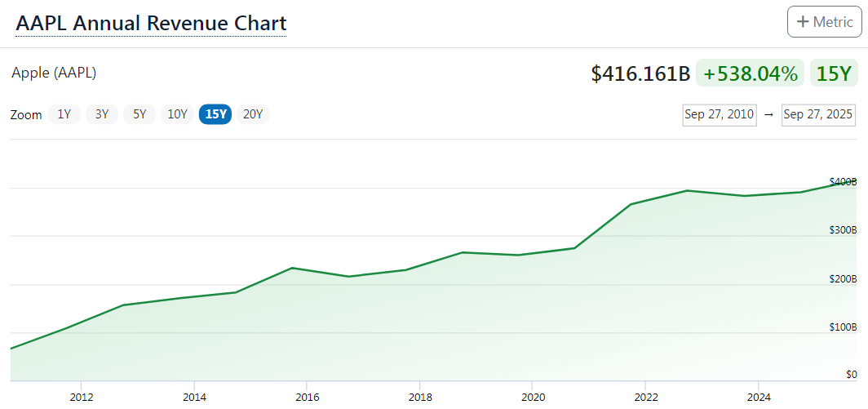
Task: Click the green +538.04% change badge
Action: tap(750, 73)
